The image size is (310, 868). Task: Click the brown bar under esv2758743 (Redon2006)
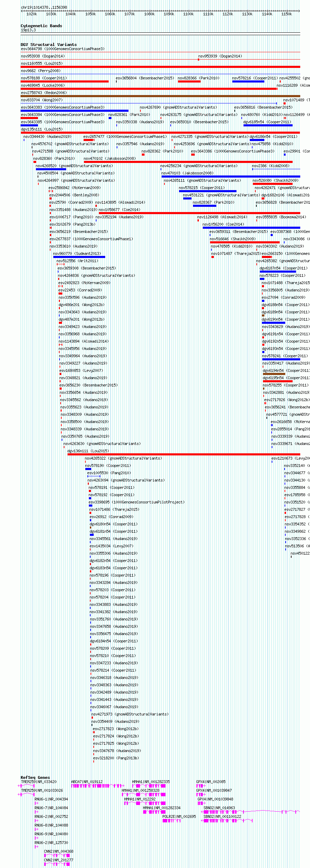coord(160,96)
